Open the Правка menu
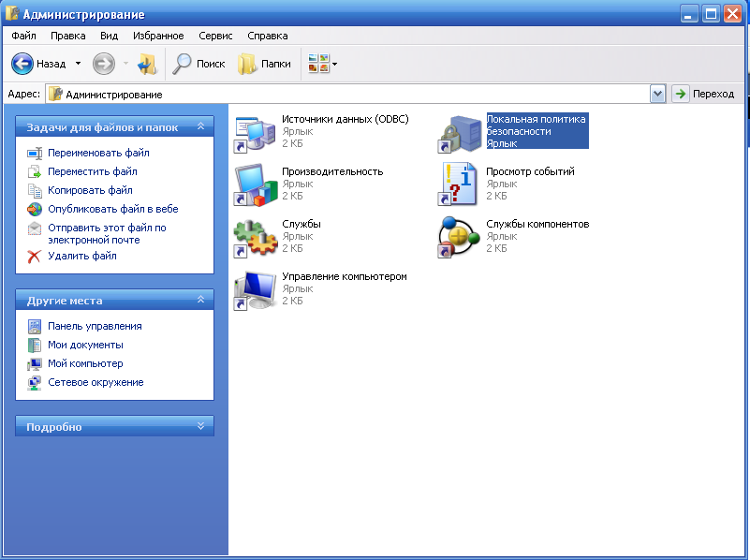Image resolution: width=750 pixels, height=560 pixels. pos(68,36)
